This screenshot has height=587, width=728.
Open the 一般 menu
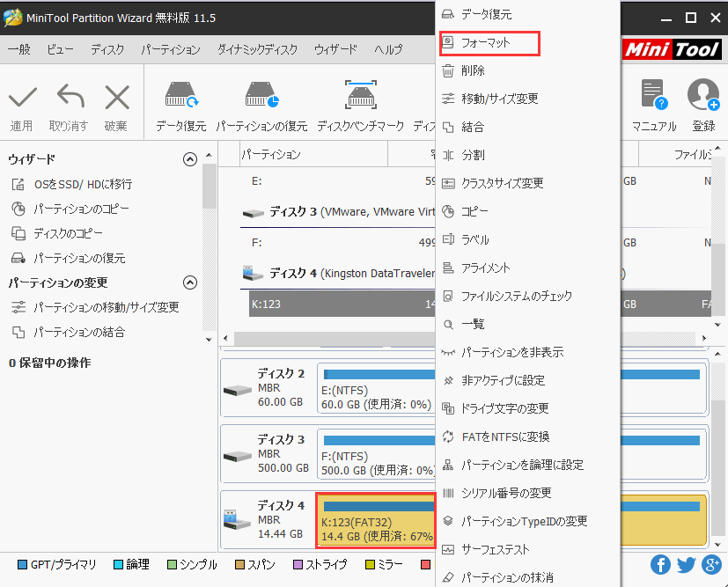[19, 49]
